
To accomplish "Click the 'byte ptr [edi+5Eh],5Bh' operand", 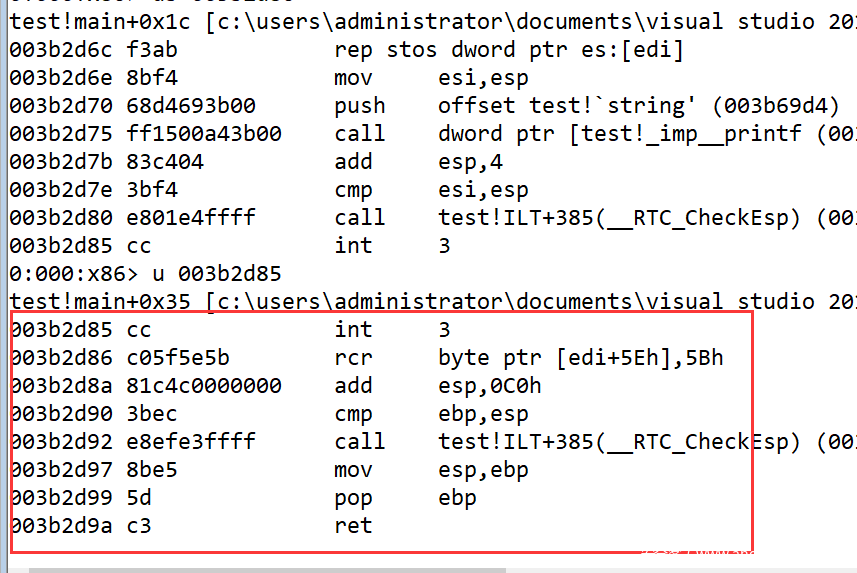I will (x=580, y=358).
